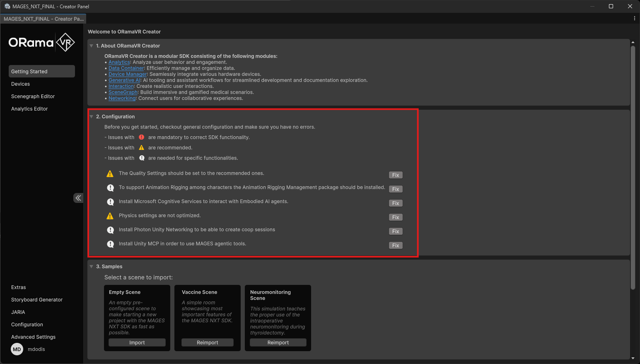Open the Analytics module link
The image size is (640, 364).
[x=119, y=62]
